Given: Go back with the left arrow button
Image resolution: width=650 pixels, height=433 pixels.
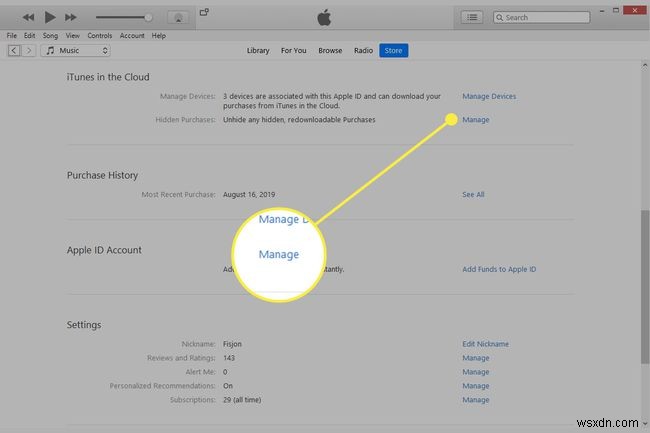Looking at the screenshot, I should coord(14,51).
